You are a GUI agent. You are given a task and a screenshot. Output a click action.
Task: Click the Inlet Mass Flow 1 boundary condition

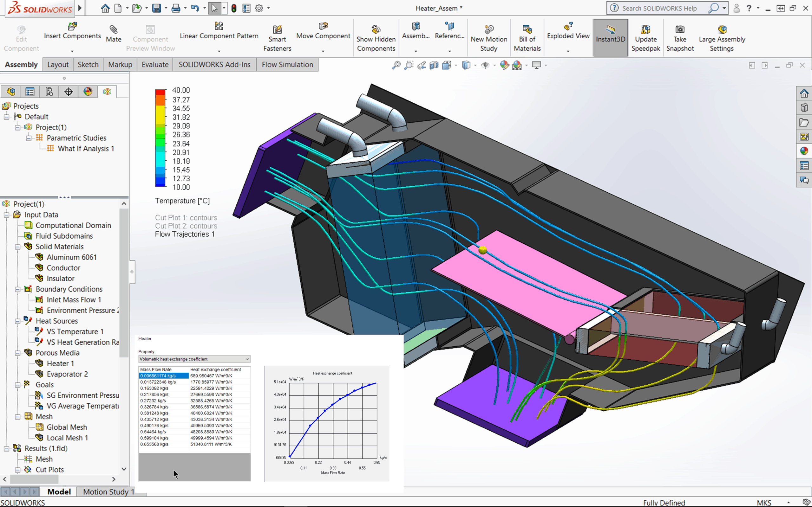74,300
